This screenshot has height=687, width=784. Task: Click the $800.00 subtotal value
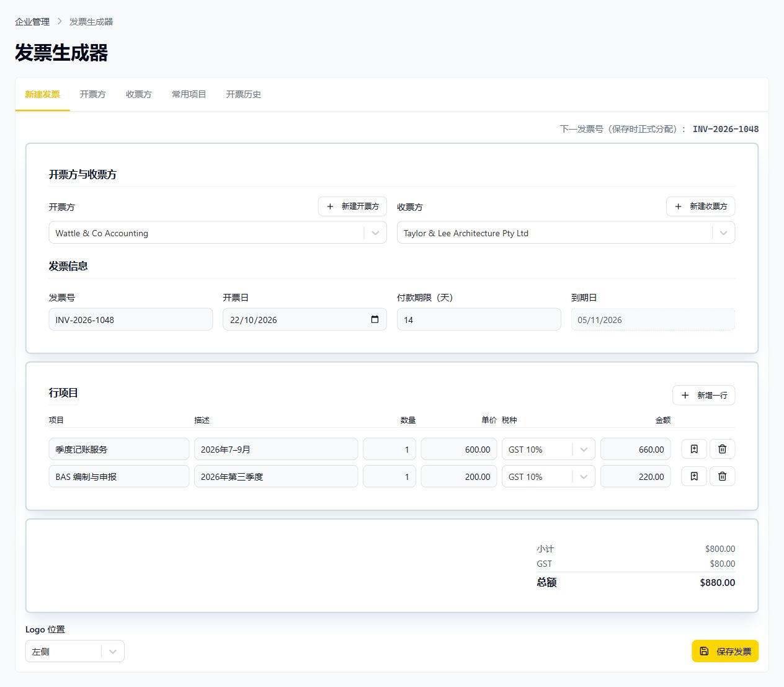click(x=720, y=549)
